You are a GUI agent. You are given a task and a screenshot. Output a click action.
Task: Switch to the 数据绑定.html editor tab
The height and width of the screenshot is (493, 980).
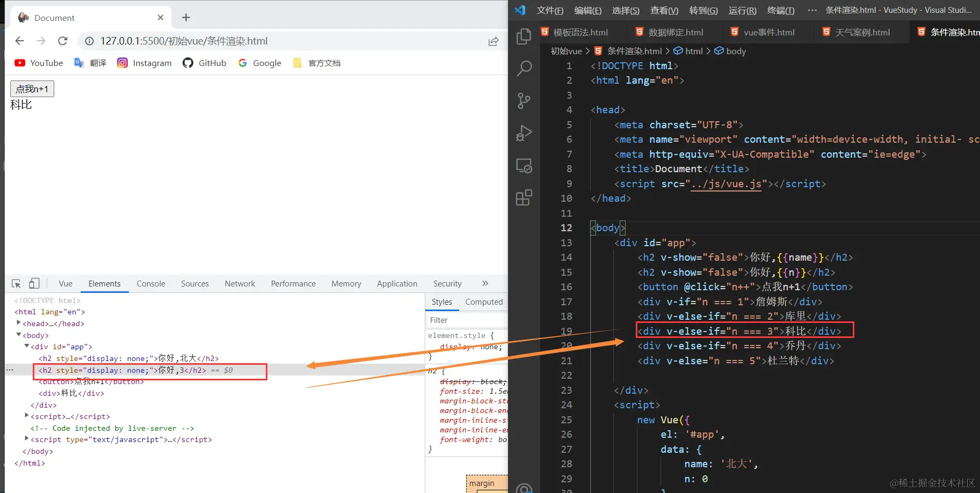pyautogui.click(x=669, y=32)
